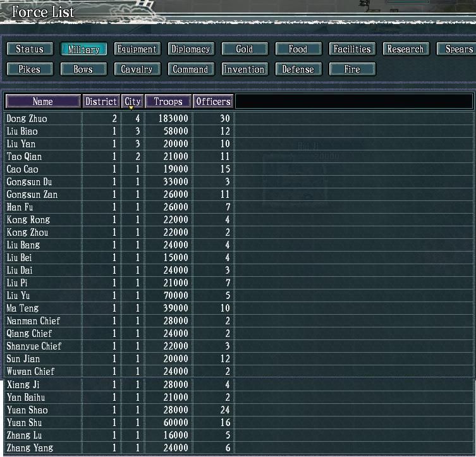Switch to the Research tab
The height and width of the screenshot is (457, 476).
(x=405, y=49)
